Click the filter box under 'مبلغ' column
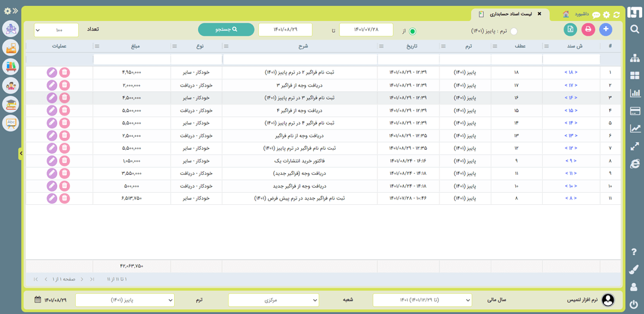 (x=132, y=60)
